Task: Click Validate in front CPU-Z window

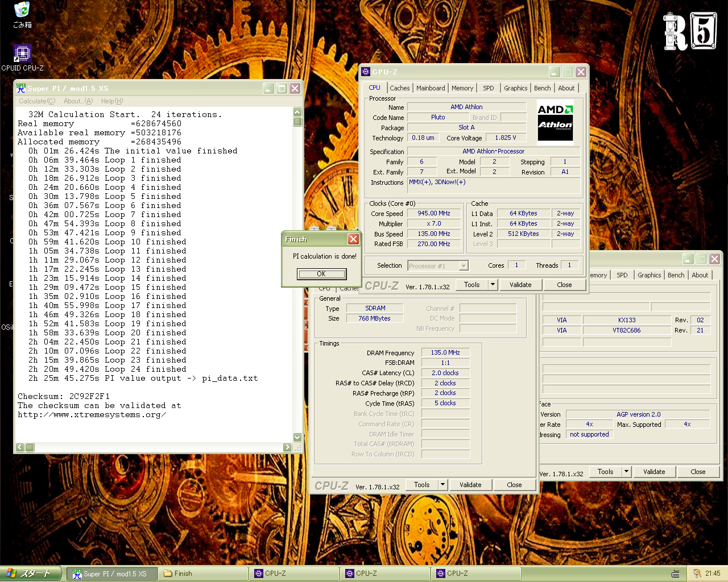Action: pos(520,285)
